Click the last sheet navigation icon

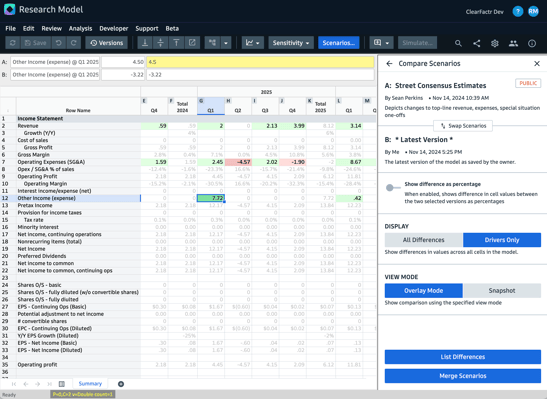click(49, 384)
